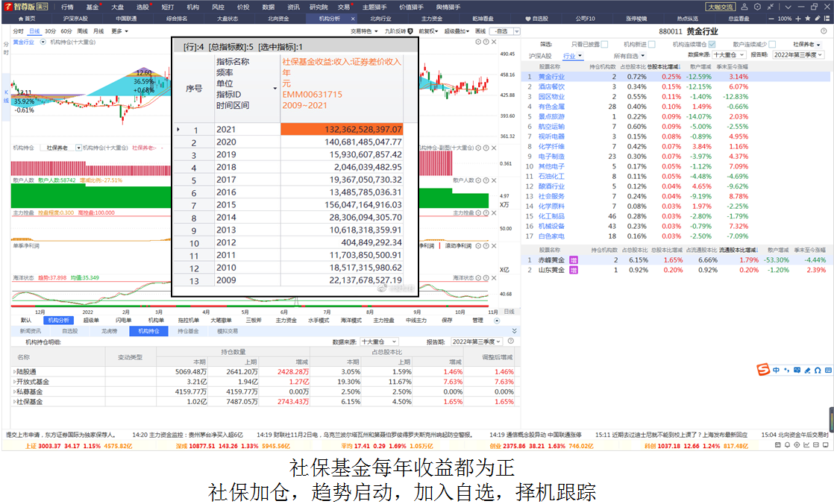The image size is (834, 504).
Task: Close the 机构分析 tab
Action: tap(353, 19)
